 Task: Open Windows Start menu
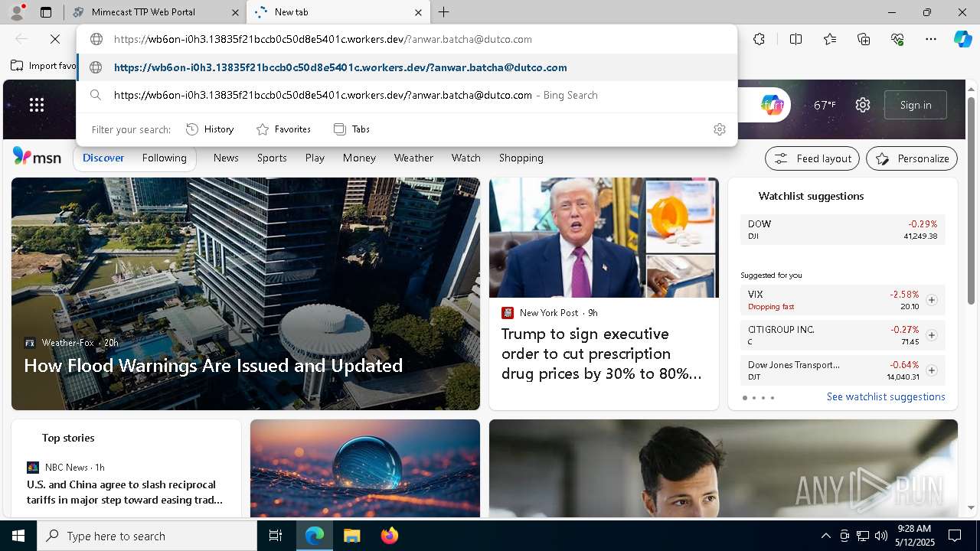pyautogui.click(x=18, y=536)
